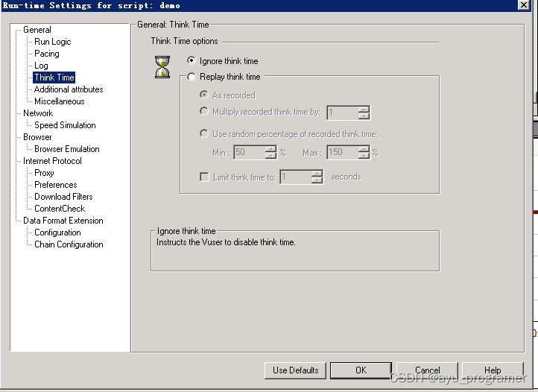This screenshot has width=538, height=392.
Task: Click the Use Defaults button
Action: click(295, 370)
